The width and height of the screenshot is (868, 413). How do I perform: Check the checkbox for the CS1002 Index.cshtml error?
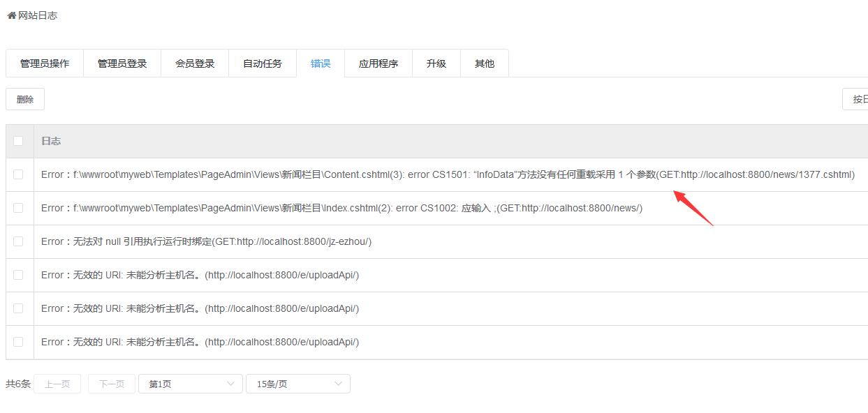click(x=19, y=207)
